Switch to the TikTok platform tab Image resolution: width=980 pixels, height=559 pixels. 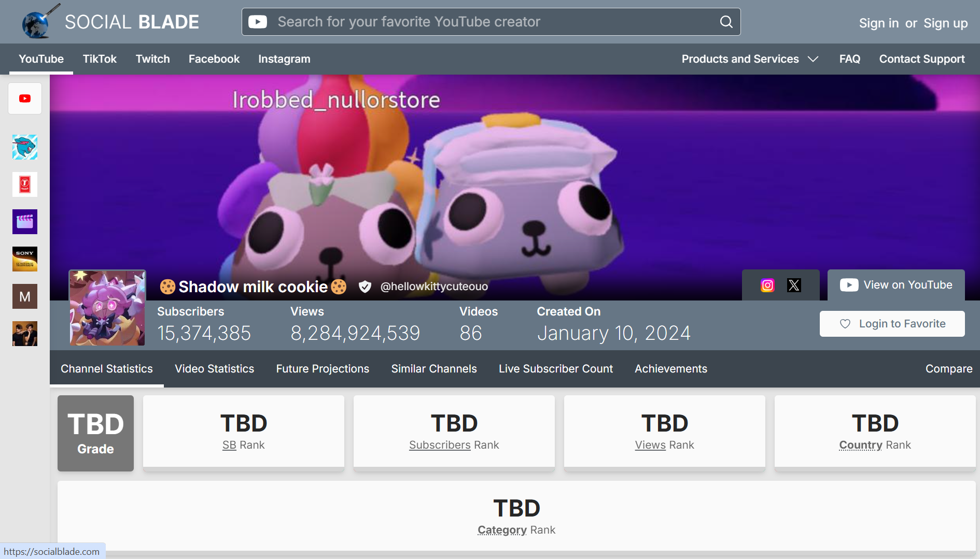100,59
